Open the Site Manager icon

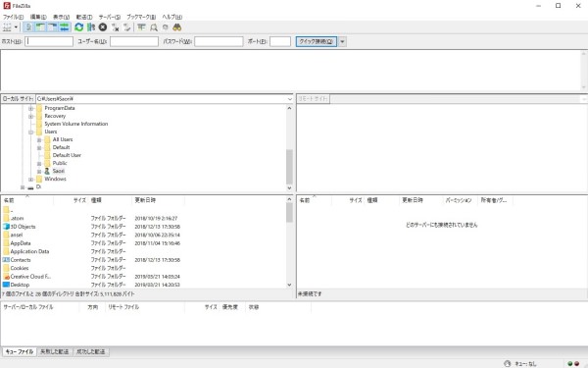pos(7,27)
